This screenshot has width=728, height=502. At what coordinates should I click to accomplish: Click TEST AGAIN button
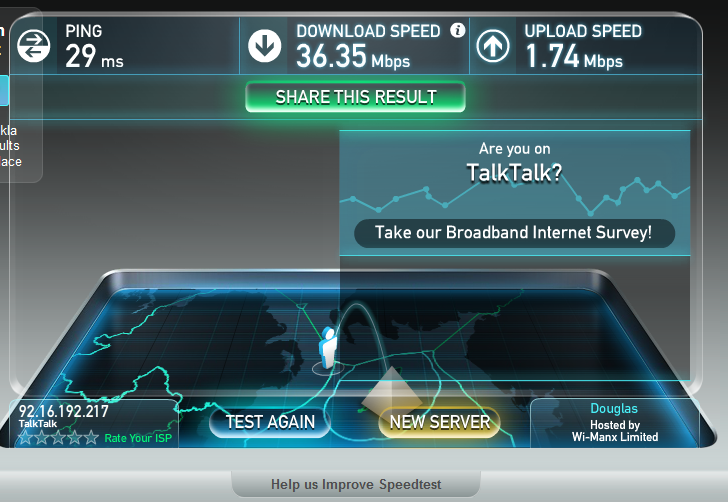click(270, 422)
